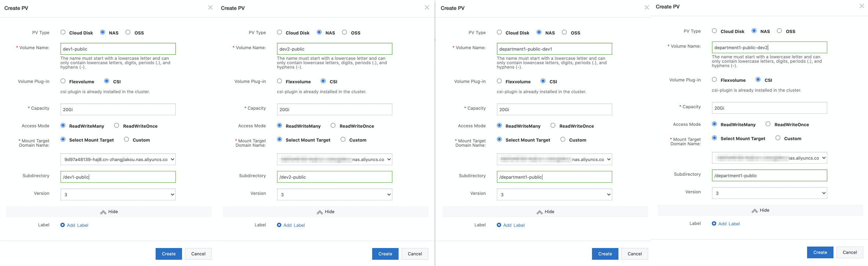Edit Capacity field in department1-public-dev2 dialog

tap(769, 108)
